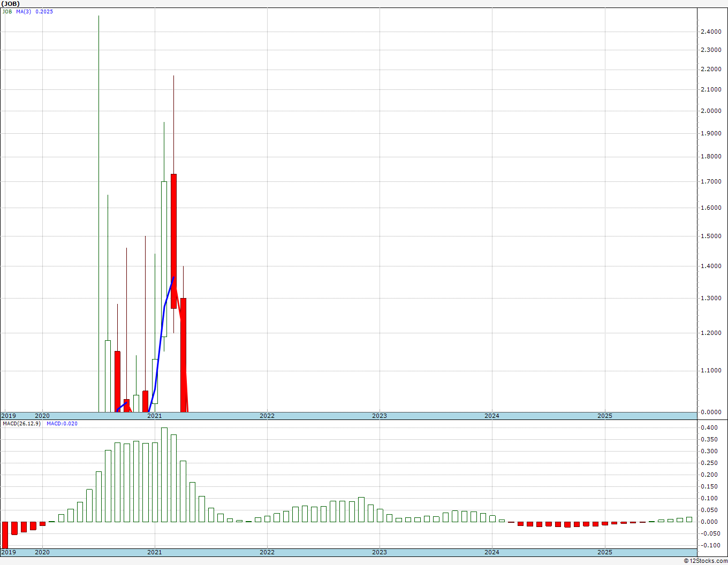Click 2019 on the price chart time axis
Screen dimensions: 728x565
(x=9, y=416)
